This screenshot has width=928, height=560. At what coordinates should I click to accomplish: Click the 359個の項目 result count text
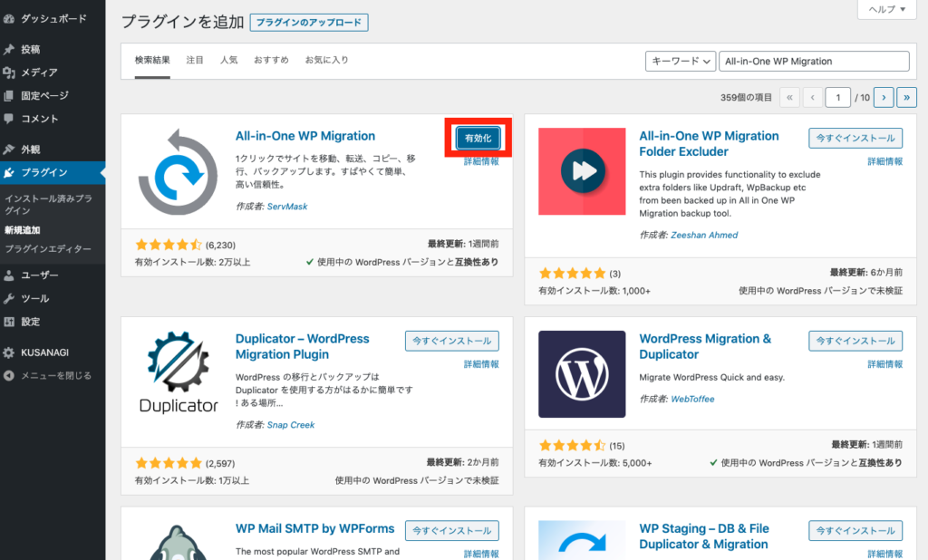point(746,98)
